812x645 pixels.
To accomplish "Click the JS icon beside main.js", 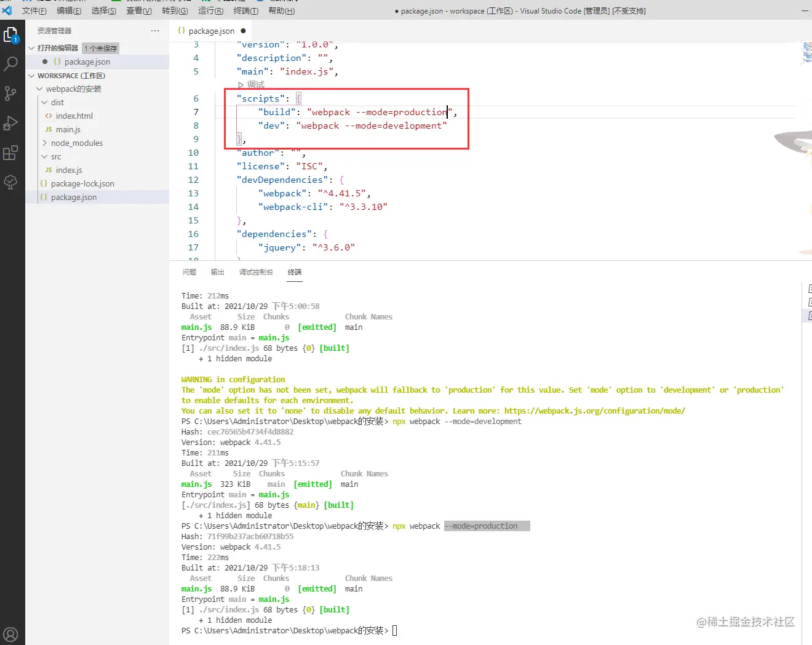I will [x=49, y=129].
